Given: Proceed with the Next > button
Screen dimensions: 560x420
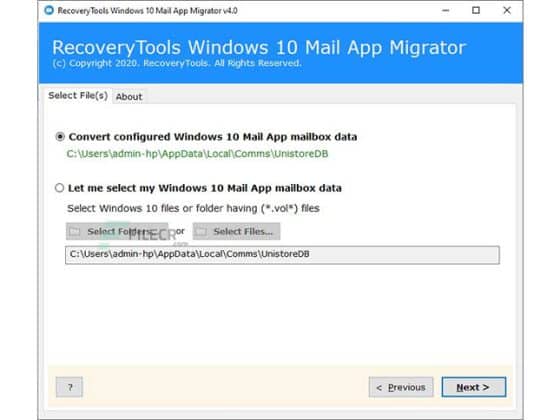Looking at the screenshot, I should pyautogui.click(x=474, y=387).
